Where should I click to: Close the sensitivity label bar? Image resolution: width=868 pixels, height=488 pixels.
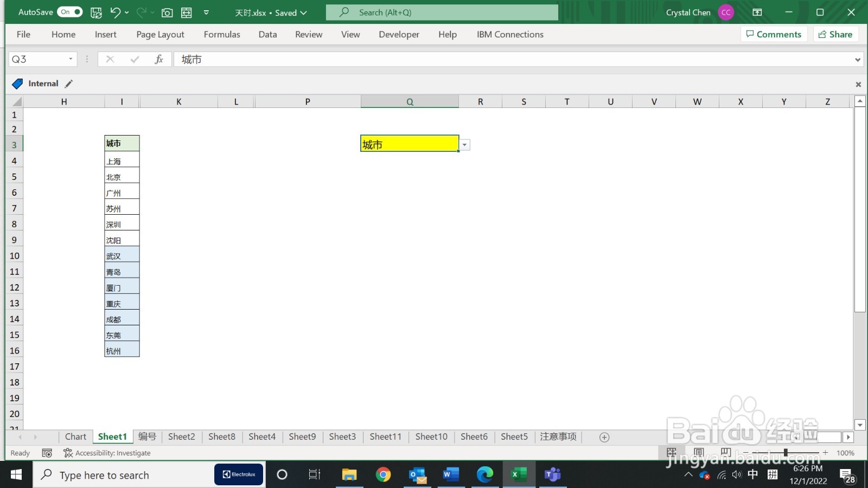[x=858, y=84]
